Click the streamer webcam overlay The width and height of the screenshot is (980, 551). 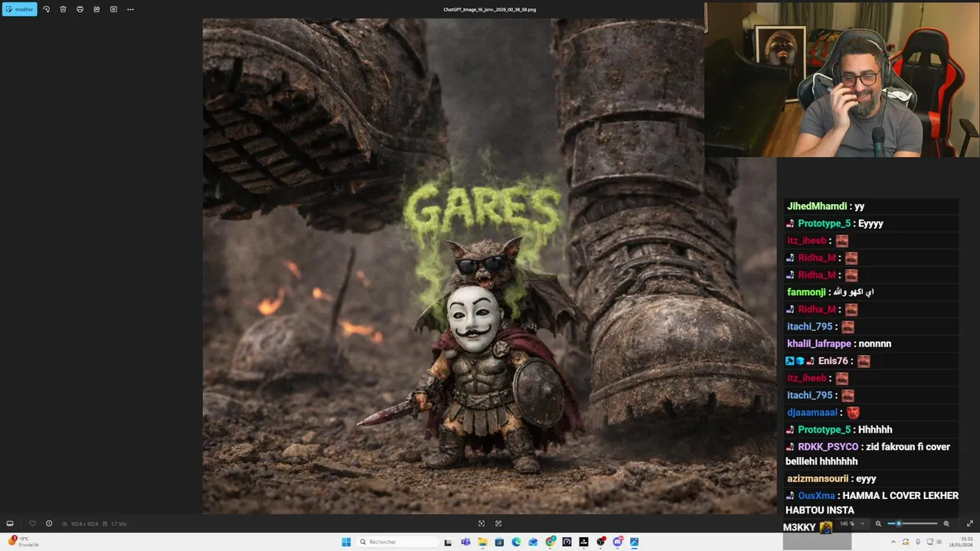(841, 80)
